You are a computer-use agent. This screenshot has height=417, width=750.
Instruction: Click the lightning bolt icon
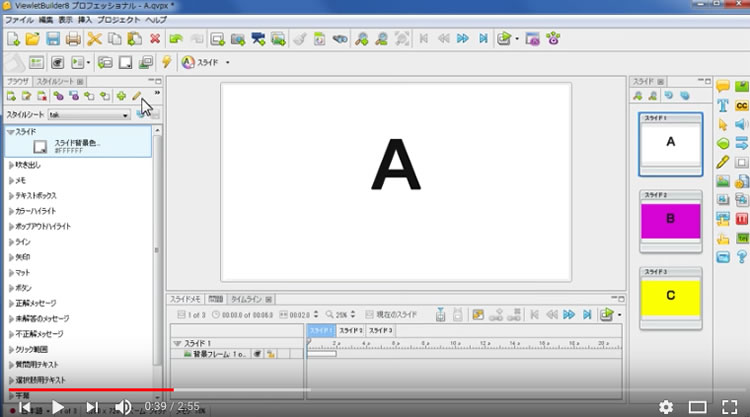[x=166, y=62]
